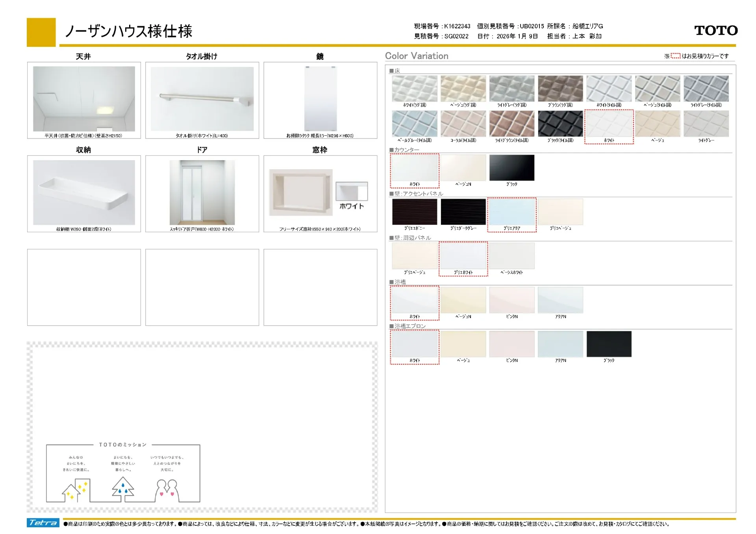Pick the ペールブルー(タイル調) floor color
This screenshot has width=756, height=534.
tap(414, 123)
